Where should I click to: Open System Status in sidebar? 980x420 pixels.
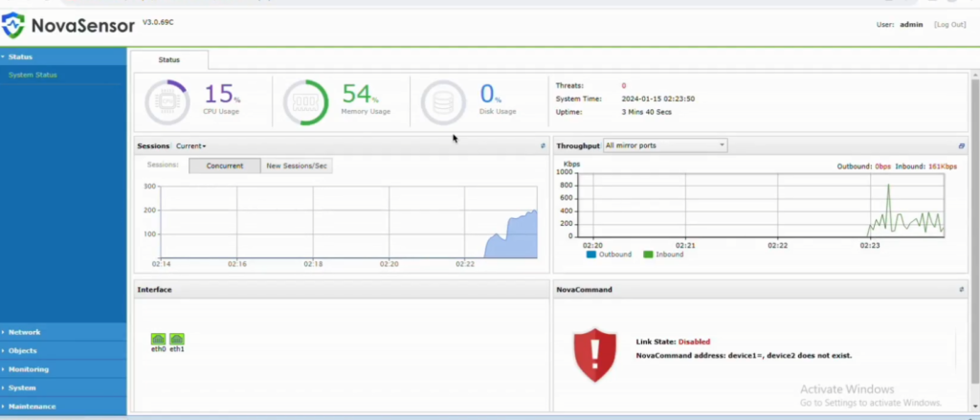(x=33, y=75)
